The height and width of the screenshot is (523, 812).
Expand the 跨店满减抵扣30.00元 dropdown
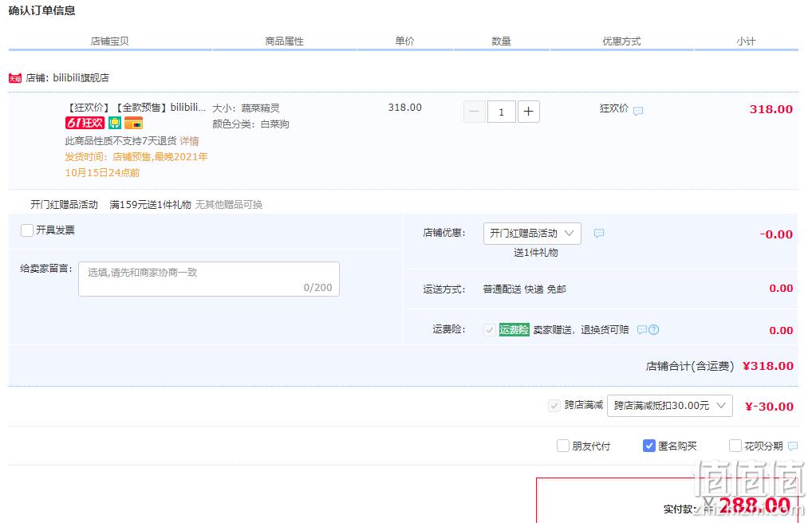click(x=669, y=406)
